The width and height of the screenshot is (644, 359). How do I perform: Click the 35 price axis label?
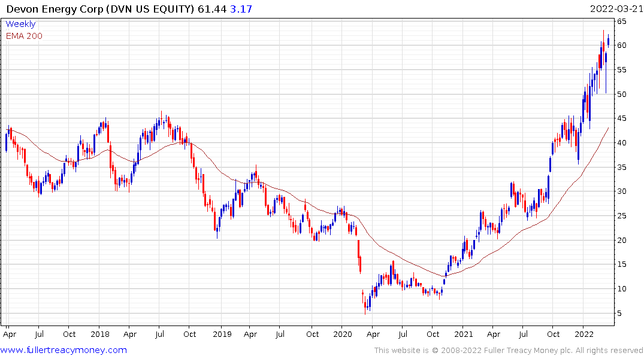621,167
